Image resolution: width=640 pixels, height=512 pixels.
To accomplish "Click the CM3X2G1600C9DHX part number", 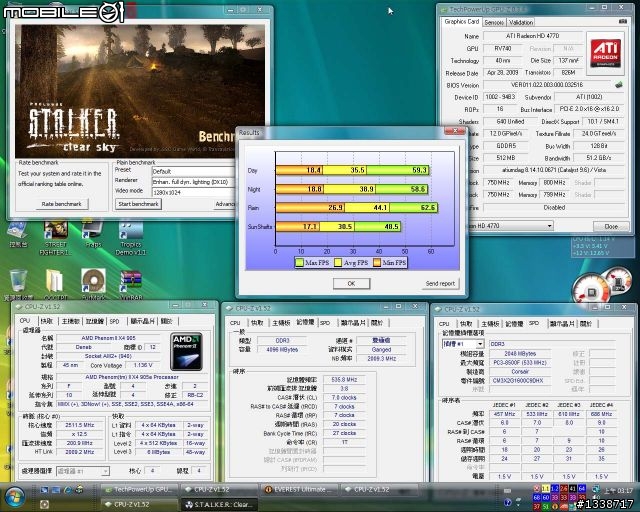I will tap(518, 381).
